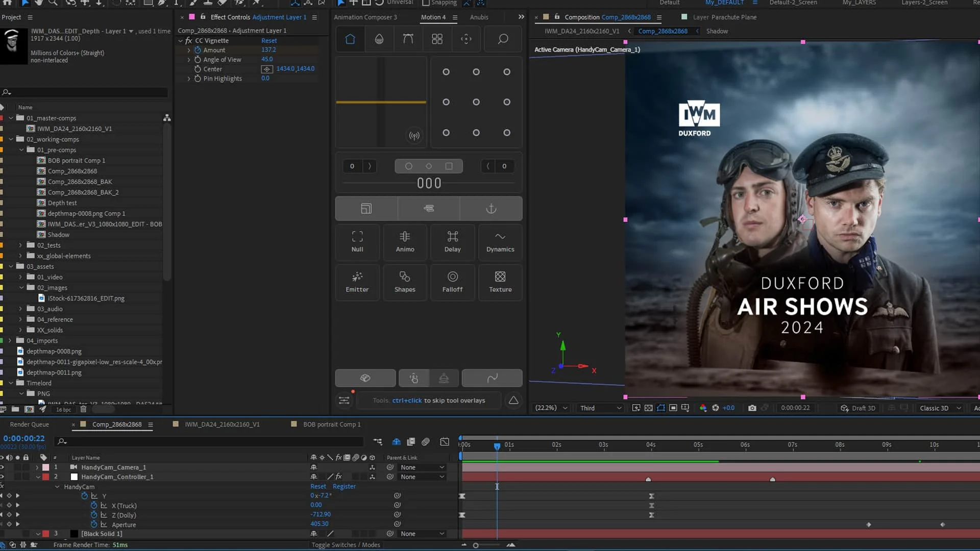
Task: Open BOB portrait Comp 1 timeline tab
Action: point(332,424)
